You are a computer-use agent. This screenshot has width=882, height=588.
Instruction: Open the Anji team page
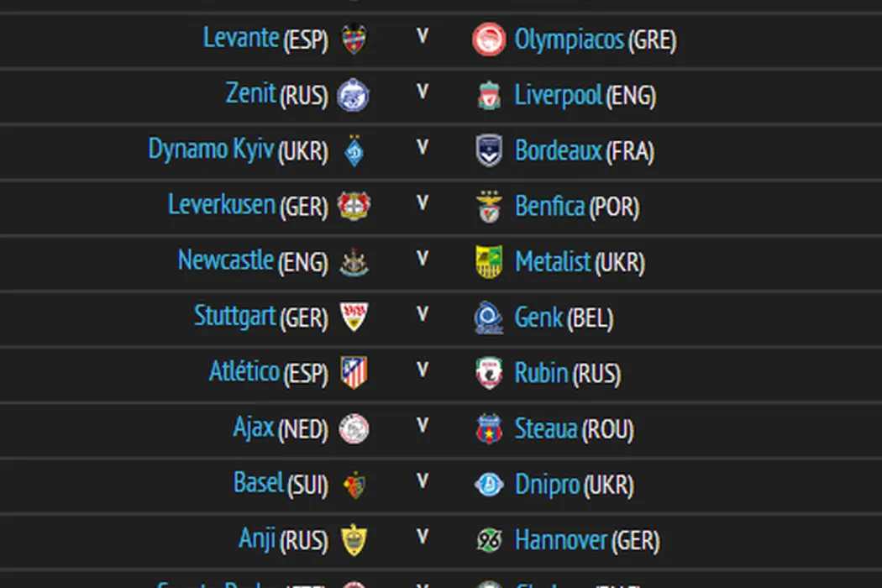pyautogui.click(x=257, y=539)
